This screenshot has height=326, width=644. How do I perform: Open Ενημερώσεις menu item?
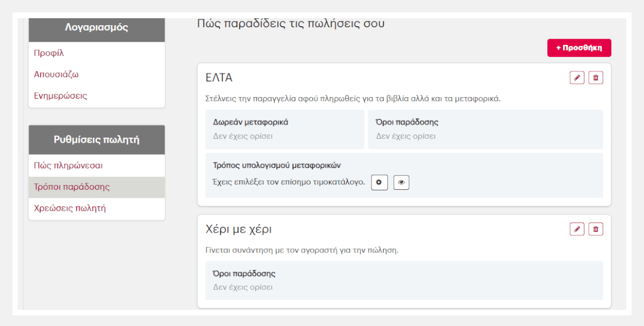coord(97,96)
